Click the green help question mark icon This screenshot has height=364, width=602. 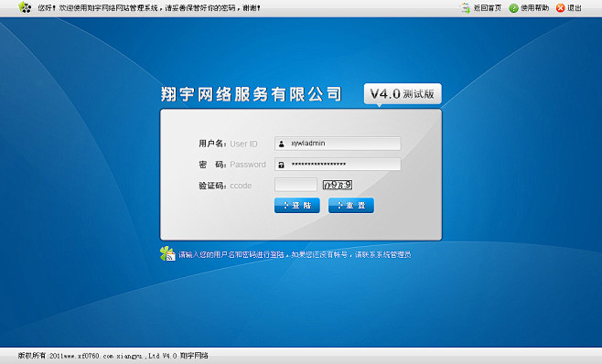click(513, 8)
